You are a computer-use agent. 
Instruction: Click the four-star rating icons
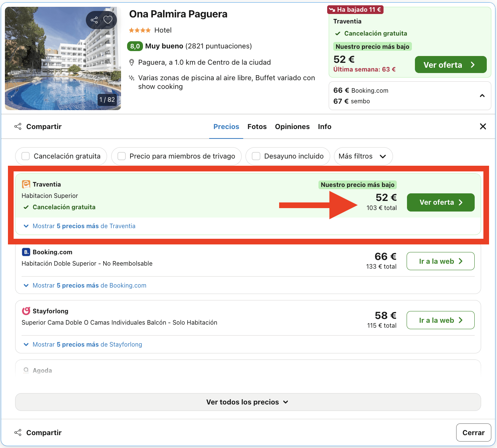coord(140,30)
